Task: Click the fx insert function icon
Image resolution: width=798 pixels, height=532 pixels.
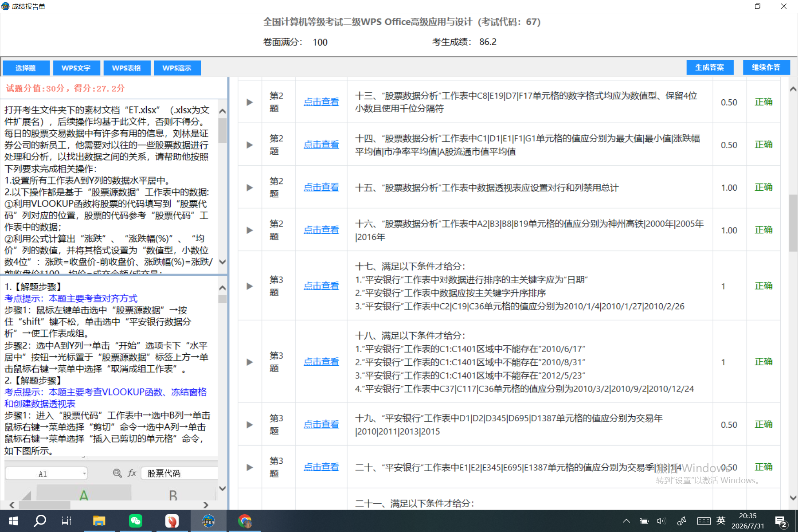Action: click(132, 473)
